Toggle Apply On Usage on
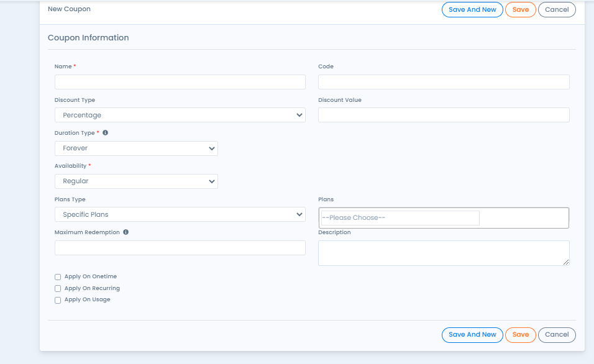This screenshot has height=364, width=594. click(58, 299)
